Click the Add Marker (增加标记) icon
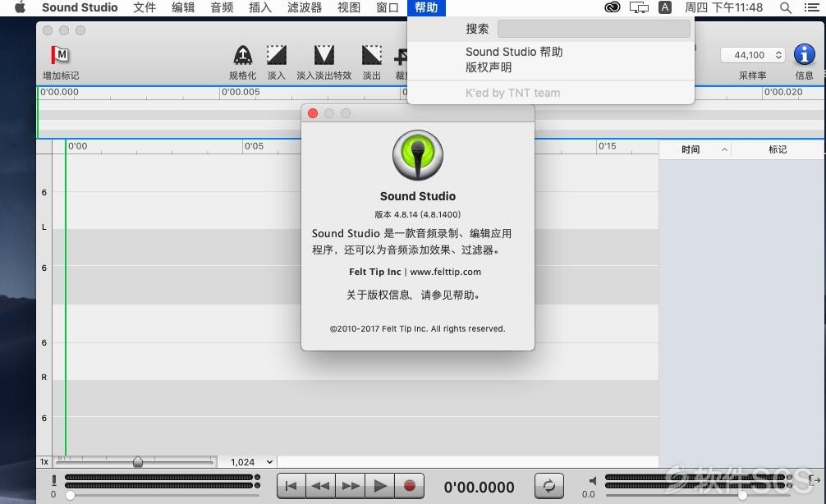Image resolution: width=826 pixels, height=504 pixels. point(60,55)
